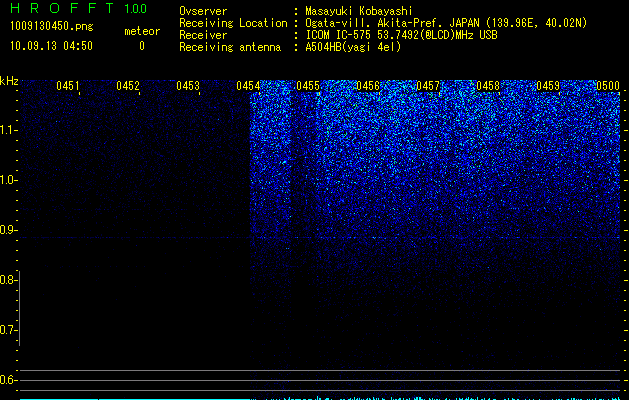The height and width of the screenshot is (400, 629).
Task: Click the 0.8 kHz axis label
Action: click(7, 280)
